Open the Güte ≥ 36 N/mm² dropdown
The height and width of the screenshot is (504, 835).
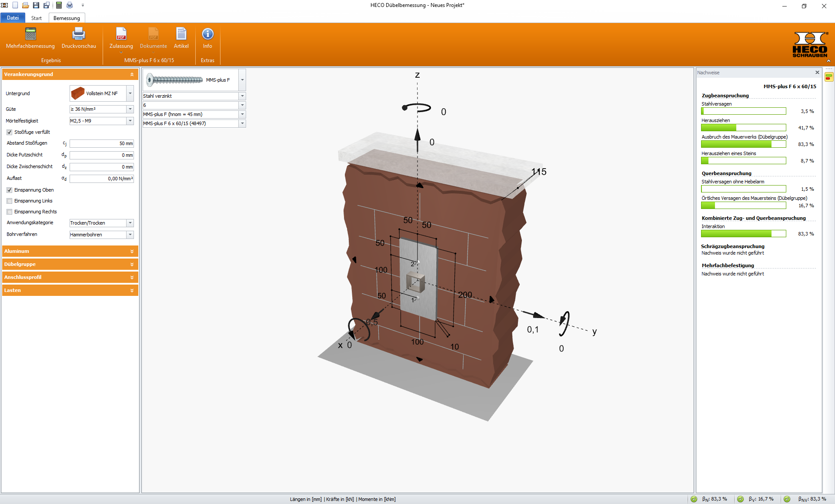(130, 109)
